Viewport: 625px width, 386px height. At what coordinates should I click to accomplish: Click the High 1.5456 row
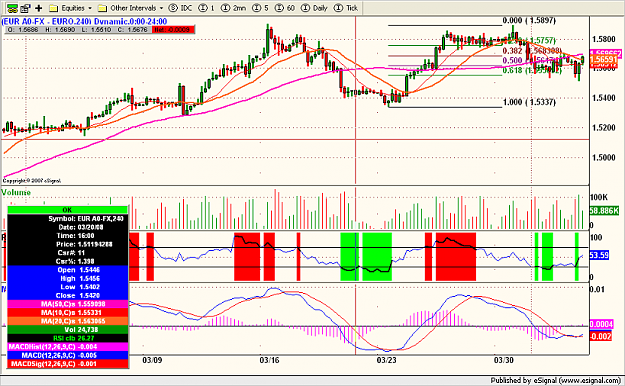click(x=68, y=278)
